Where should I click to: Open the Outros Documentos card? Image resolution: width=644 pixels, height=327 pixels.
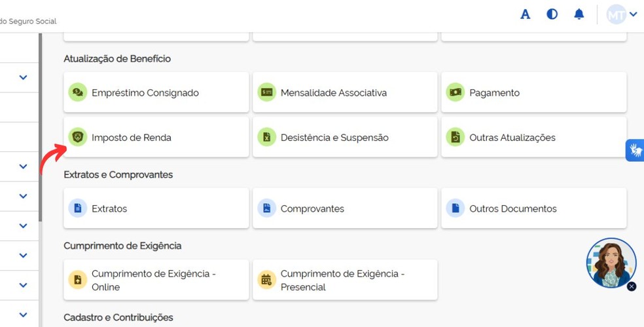coord(533,208)
